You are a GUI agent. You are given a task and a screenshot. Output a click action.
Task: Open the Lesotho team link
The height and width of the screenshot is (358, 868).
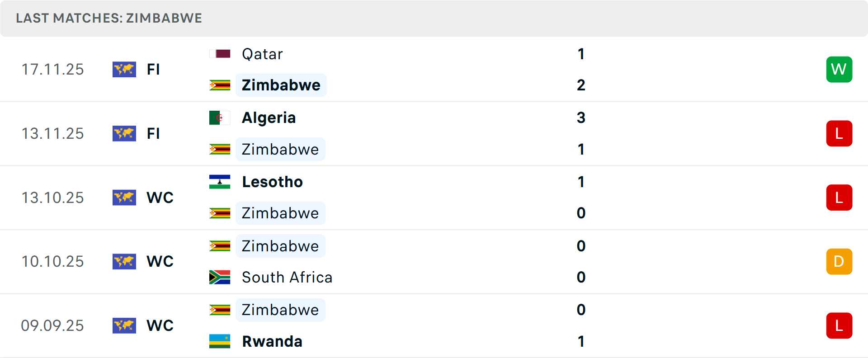pyautogui.click(x=272, y=182)
